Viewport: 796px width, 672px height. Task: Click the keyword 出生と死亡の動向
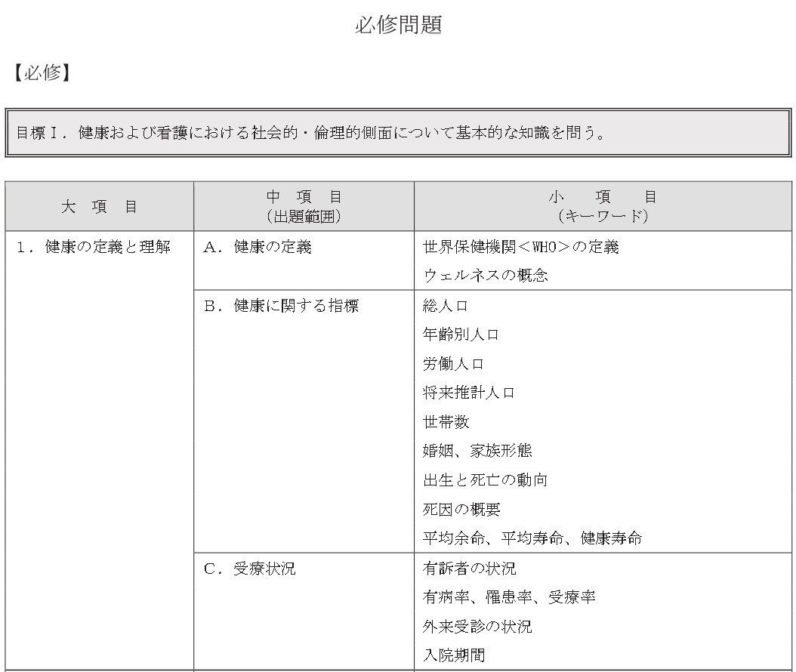coord(486,479)
